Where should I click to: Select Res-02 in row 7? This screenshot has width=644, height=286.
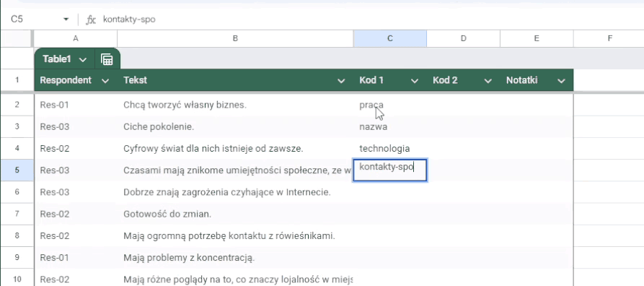(x=76, y=214)
